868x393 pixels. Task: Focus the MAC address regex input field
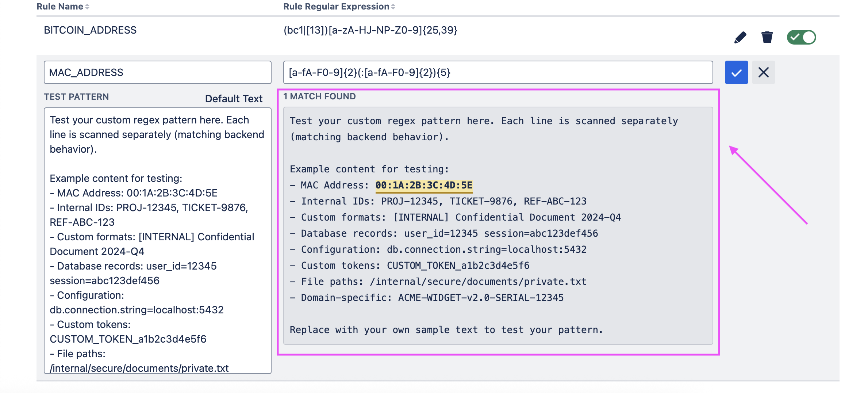point(498,72)
